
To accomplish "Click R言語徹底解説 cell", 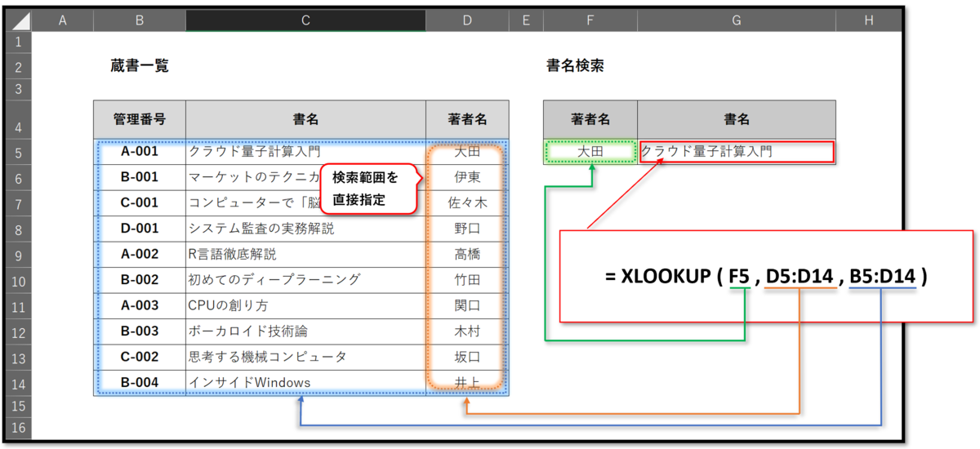I will pos(305,255).
